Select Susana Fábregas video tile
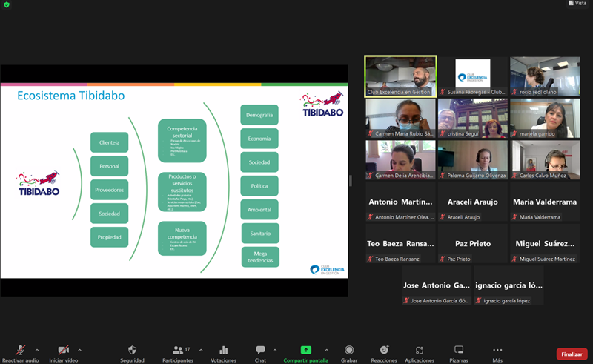This screenshot has width=593, height=364. click(x=473, y=76)
